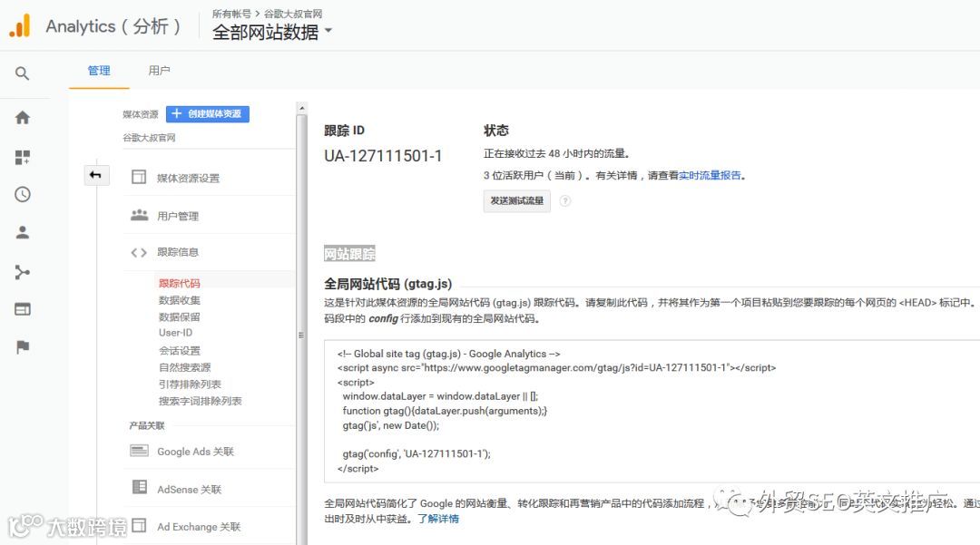
Task: Select 搜索字词排除列表 submenu item
Action: click(200, 401)
